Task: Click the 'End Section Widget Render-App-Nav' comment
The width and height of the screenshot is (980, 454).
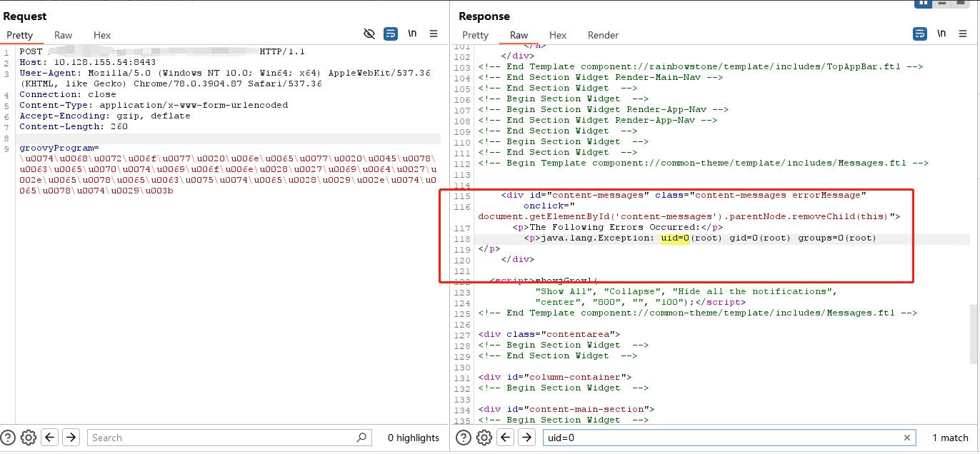Action: 598,120
